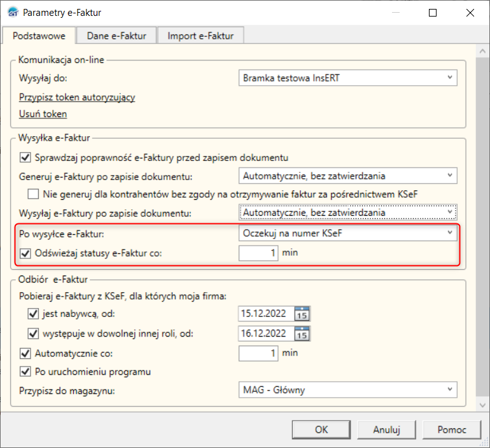Uncheck 'Odświeżaj statusy e-Faktur co' checkbox
The image size is (490, 448).
click(x=26, y=253)
